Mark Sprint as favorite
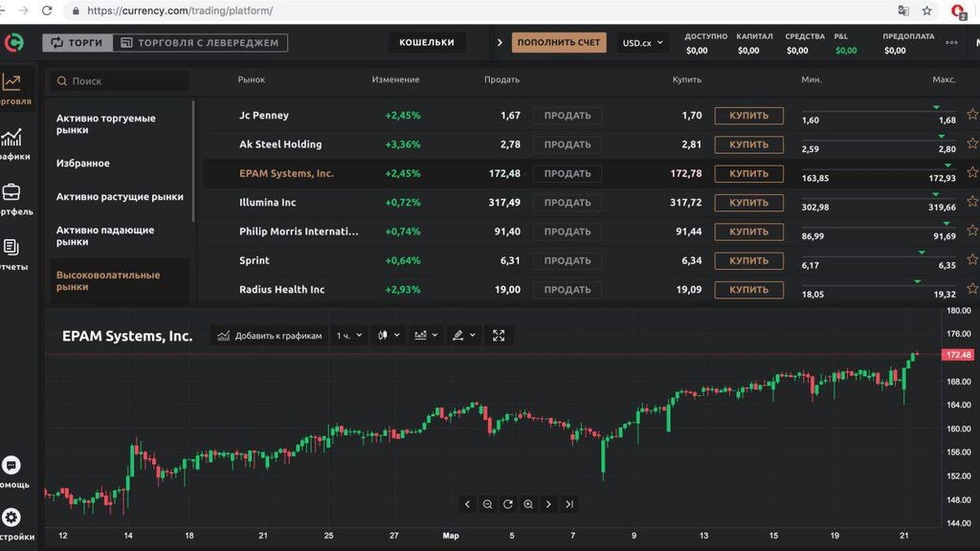The height and width of the screenshot is (551, 980). (972, 260)
